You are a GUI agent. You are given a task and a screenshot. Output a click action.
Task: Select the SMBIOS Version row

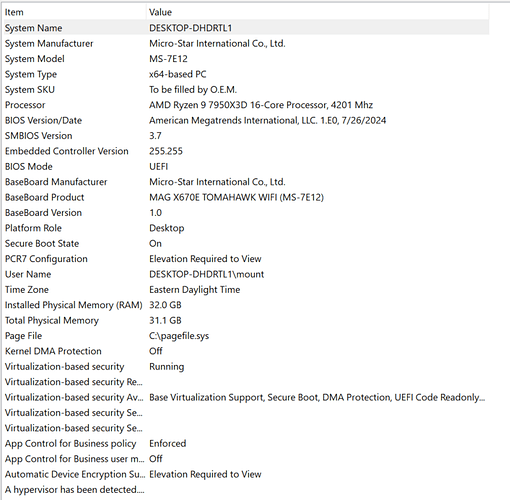(x=246, y=136)
